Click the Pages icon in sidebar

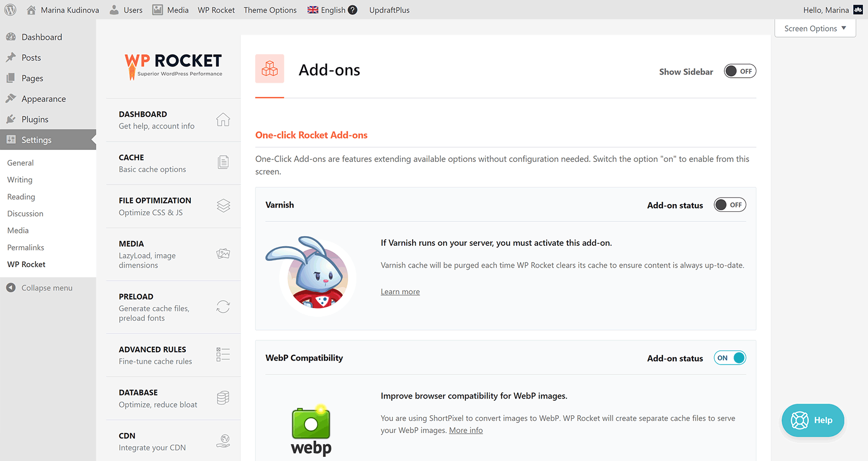coord(11,78)
